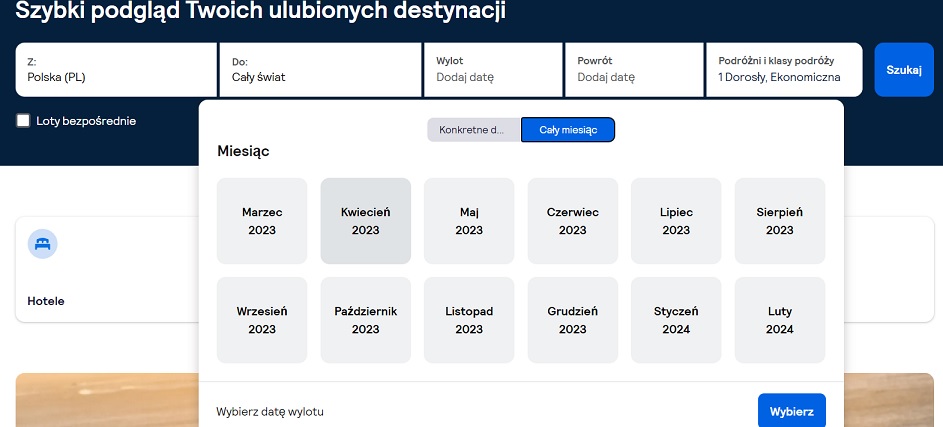The image size is (943, 427).
Task: Open the Z: Polska (PL) origin field
Action: [116, 70]
